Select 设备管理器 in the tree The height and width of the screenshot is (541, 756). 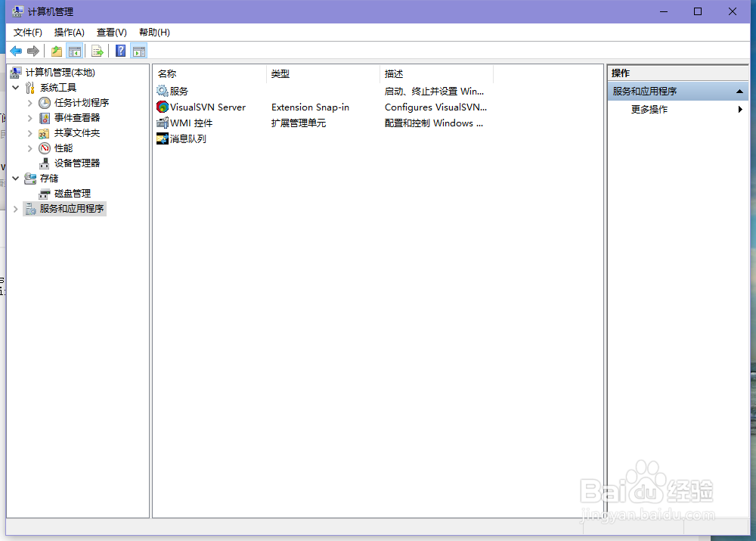click(77, 163)
